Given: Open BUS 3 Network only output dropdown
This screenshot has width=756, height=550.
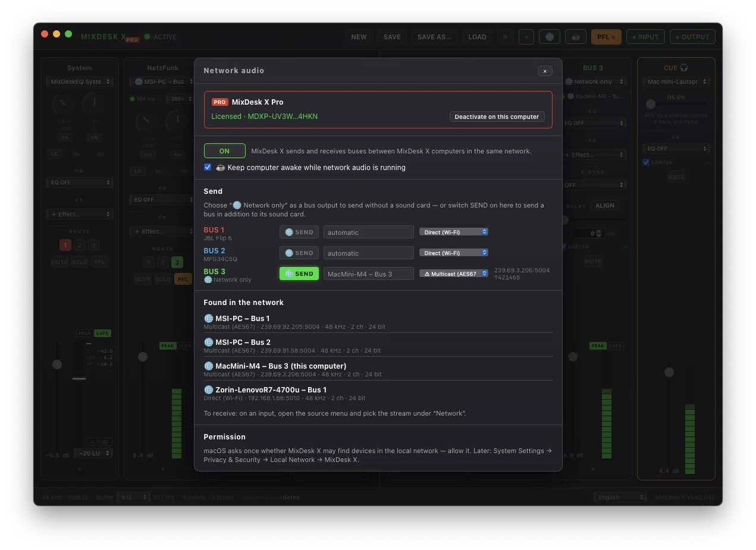Looking at the screenshot, I should (x=595, y=81).
